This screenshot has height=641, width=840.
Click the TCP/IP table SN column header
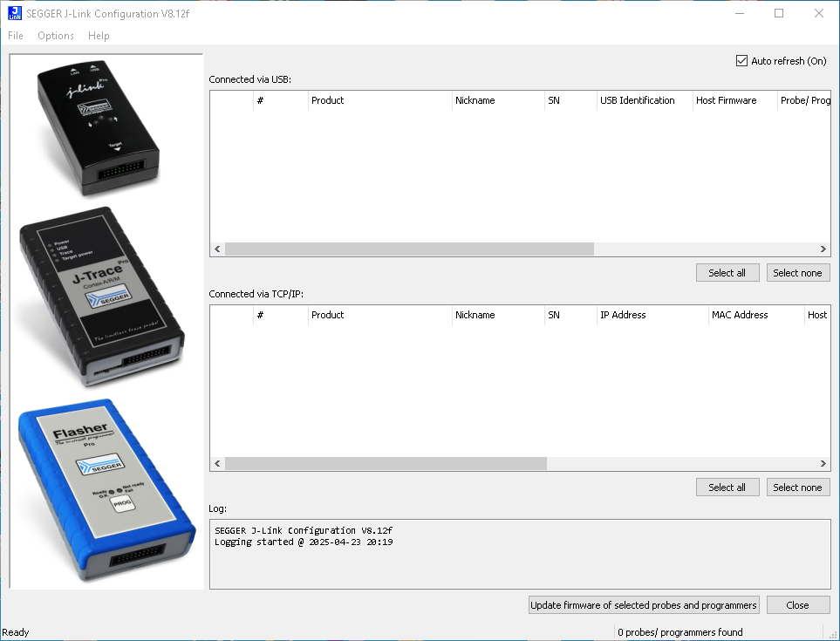tap(570, 316)
